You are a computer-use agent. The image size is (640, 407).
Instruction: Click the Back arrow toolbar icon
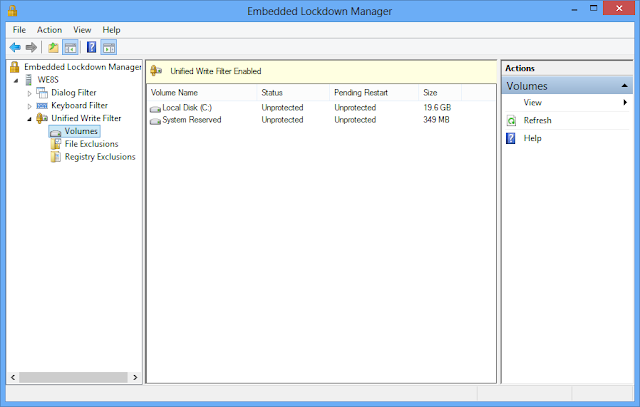(x=15, y=47)
